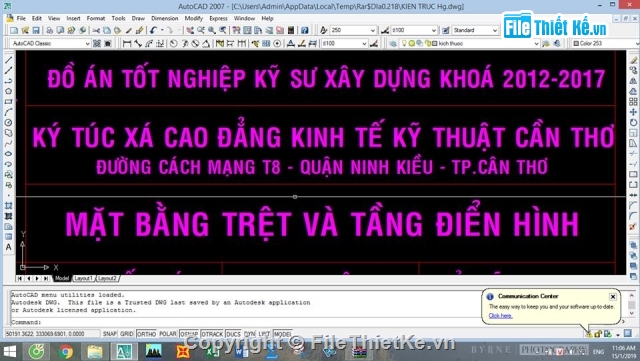
Task: Save the drawing with the floppy disk icon
Action: point(36,30)
